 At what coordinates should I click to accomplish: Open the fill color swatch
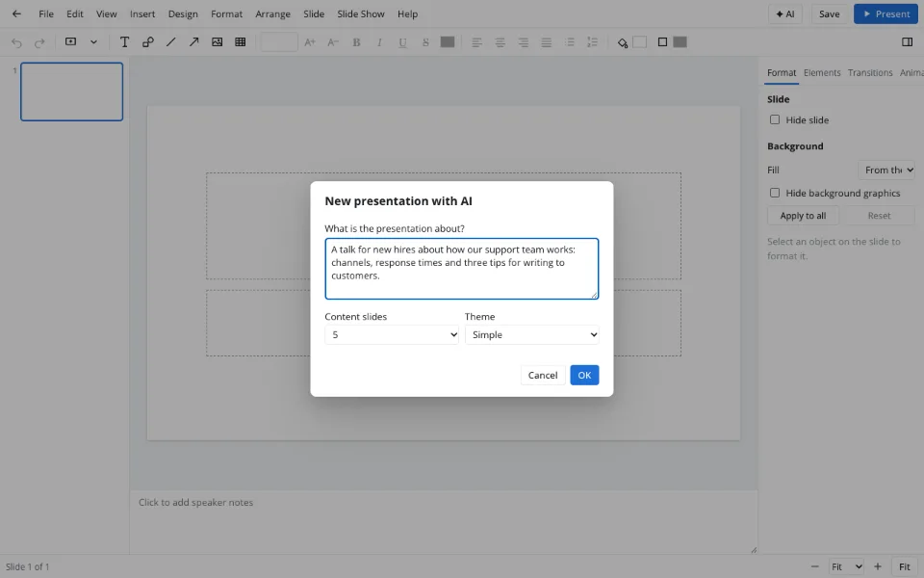point(639,41)
